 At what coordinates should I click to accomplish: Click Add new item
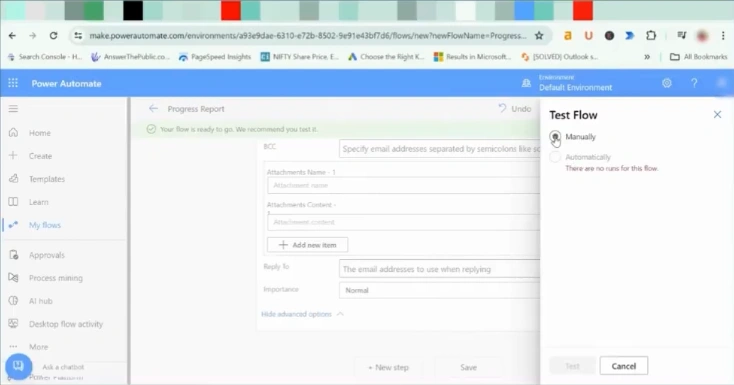pyautogui.click(x=308, y=245)
